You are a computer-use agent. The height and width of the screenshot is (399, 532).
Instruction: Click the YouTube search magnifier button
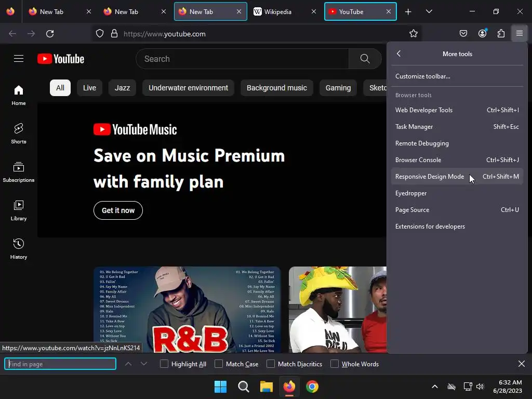point(365,59)
